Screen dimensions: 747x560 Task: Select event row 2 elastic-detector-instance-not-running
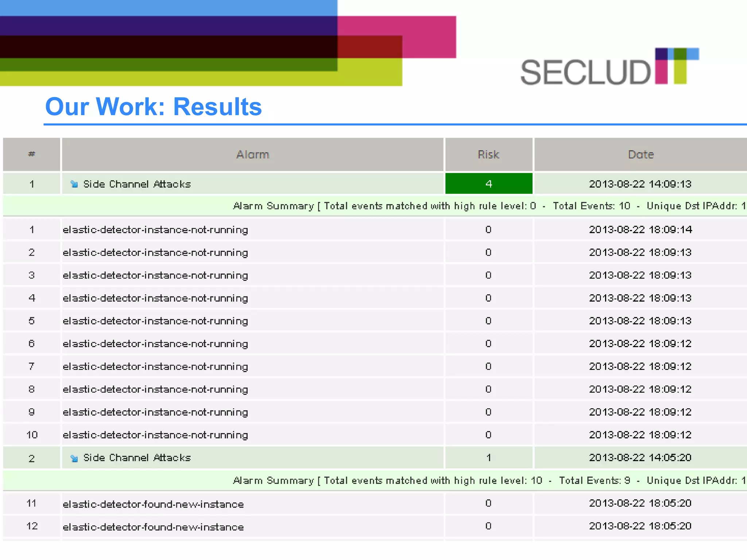tap(375, 252)
